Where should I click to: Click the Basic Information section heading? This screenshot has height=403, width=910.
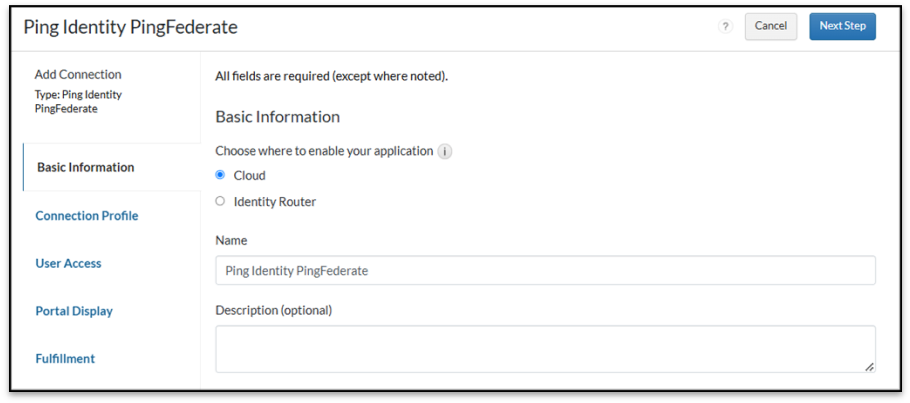(x=278, y=117)
